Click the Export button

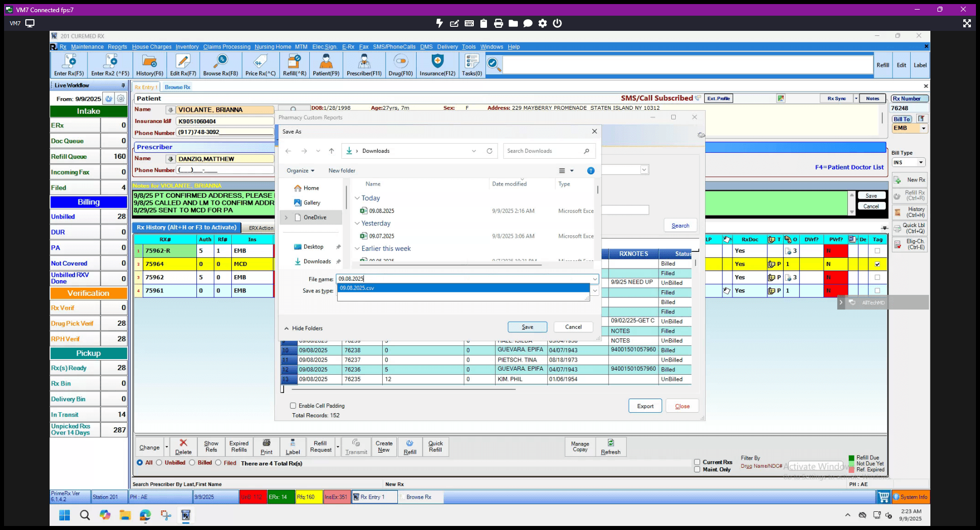[x=645, y=406]
